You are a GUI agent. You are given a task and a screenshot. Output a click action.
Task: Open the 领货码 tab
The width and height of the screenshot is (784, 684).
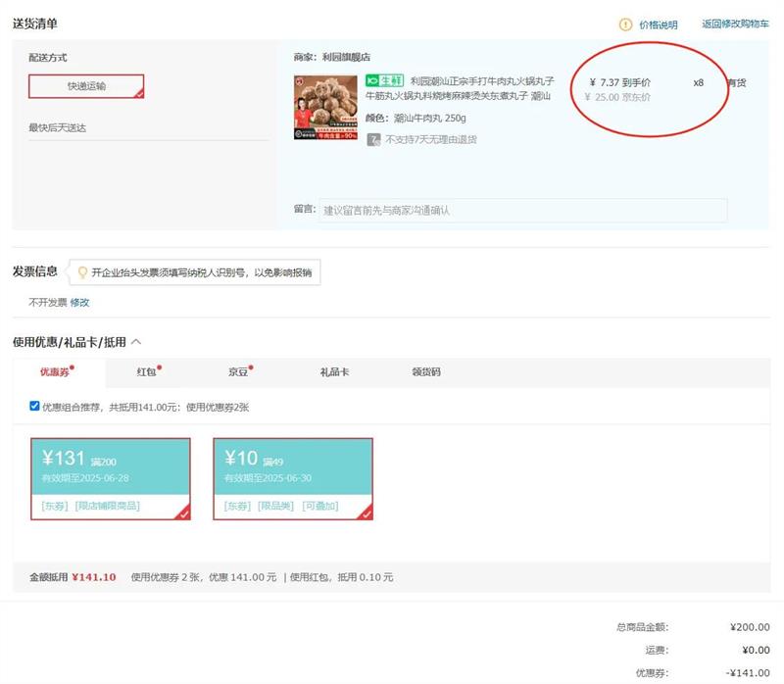[426, 372]
